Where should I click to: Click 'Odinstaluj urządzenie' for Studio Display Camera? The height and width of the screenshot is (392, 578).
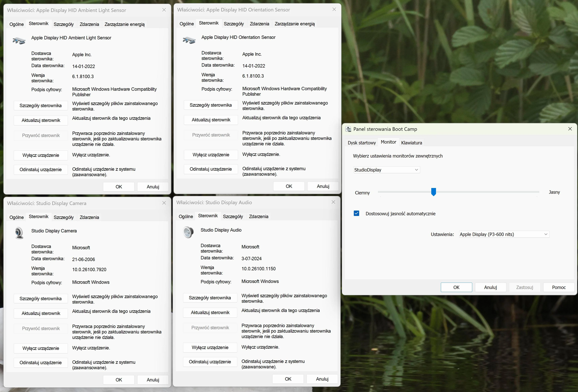pos(41,362)
